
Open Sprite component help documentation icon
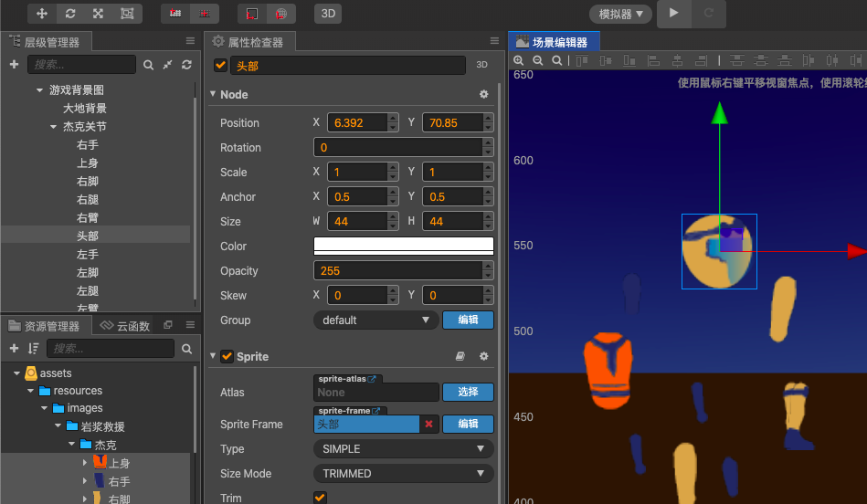(460, 356)
